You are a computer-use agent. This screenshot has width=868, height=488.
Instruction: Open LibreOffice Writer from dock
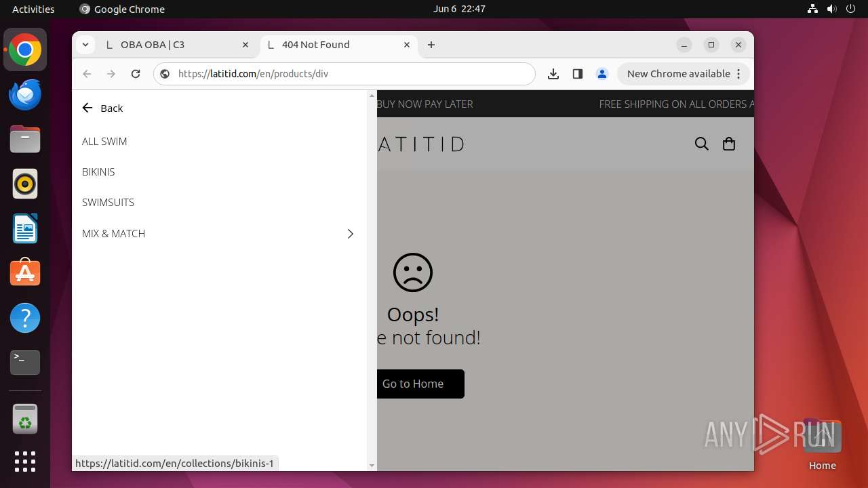(25, 228)
